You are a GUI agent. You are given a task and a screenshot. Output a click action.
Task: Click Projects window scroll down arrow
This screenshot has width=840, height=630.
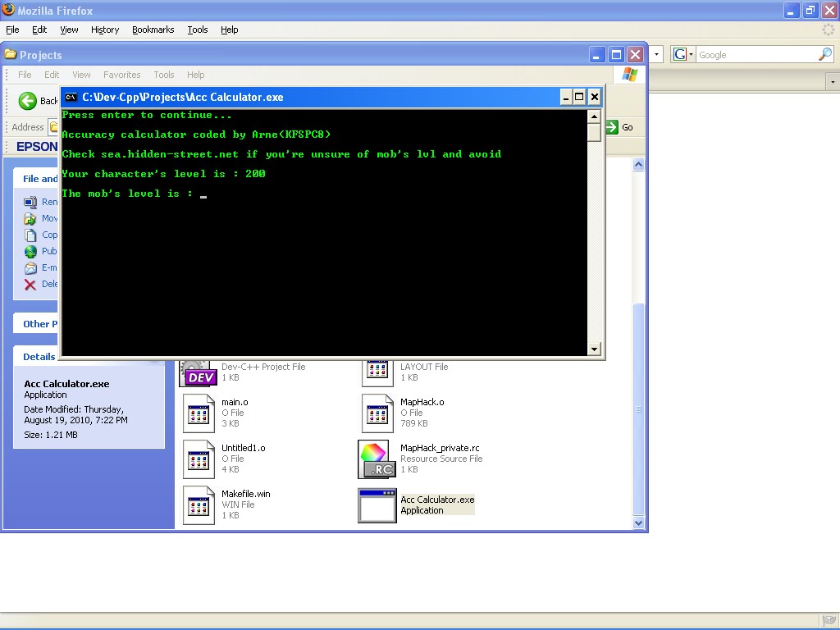(x=638, y=523)
